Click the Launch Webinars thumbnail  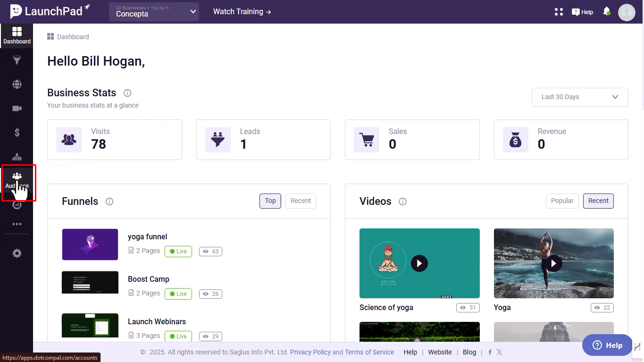point(90,325)
